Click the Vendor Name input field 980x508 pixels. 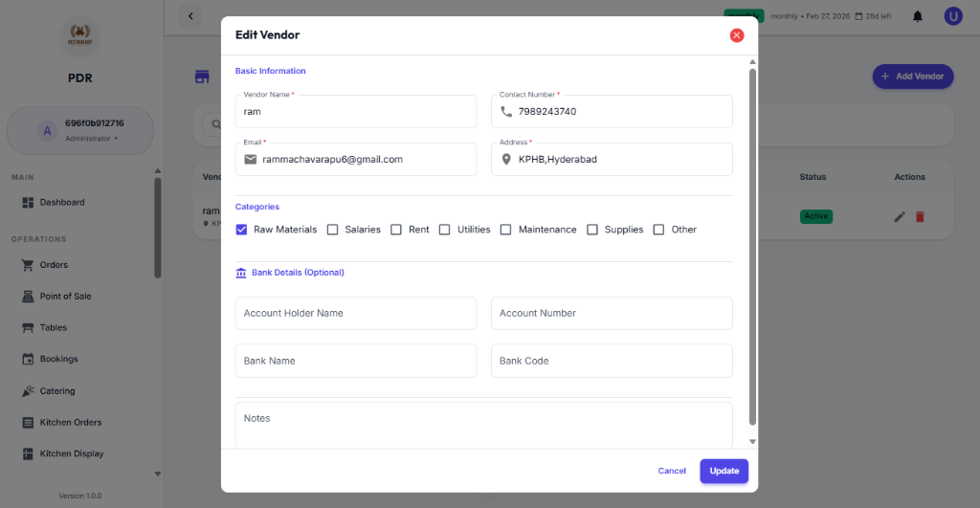pyautogui.click(x=356, y=111)
